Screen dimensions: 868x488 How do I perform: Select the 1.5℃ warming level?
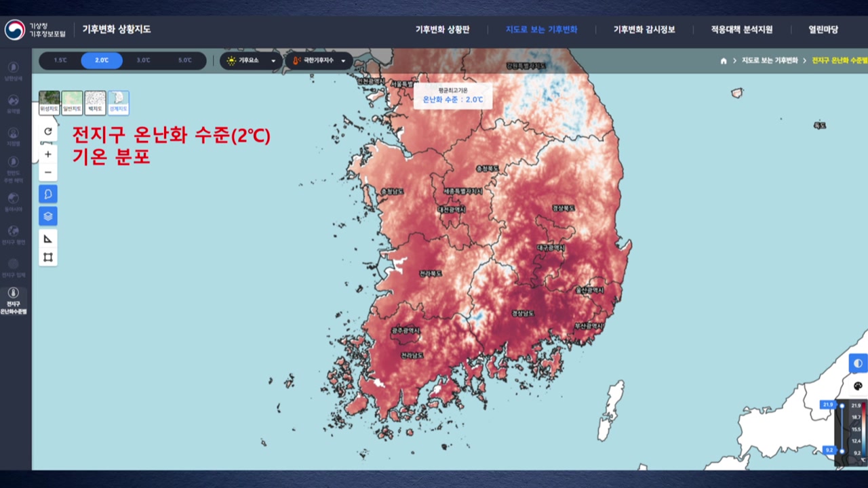click(60, 60)
